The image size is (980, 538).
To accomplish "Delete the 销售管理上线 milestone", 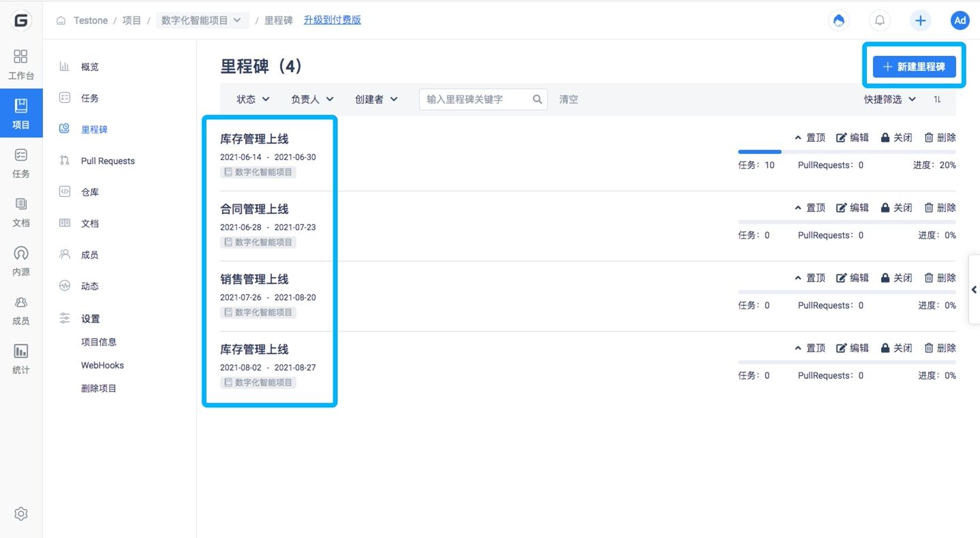I will pyautogui.click(x=940, y=278).
